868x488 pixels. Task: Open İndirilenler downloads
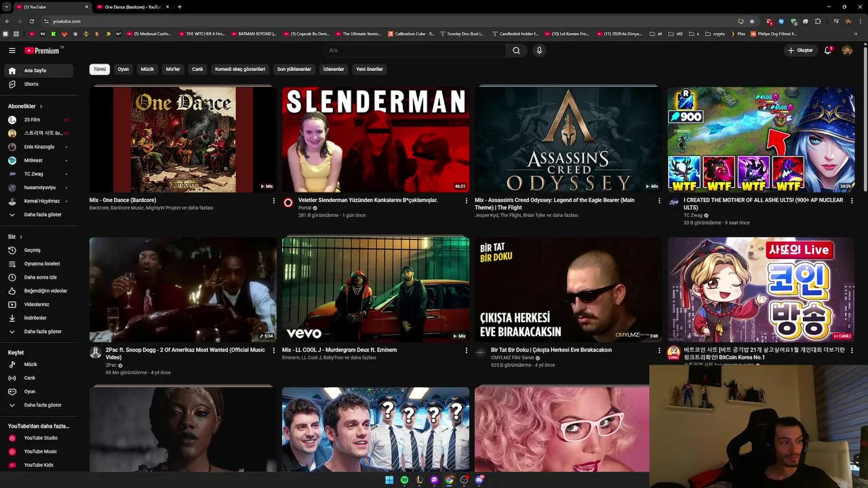(x=37, y=318)
